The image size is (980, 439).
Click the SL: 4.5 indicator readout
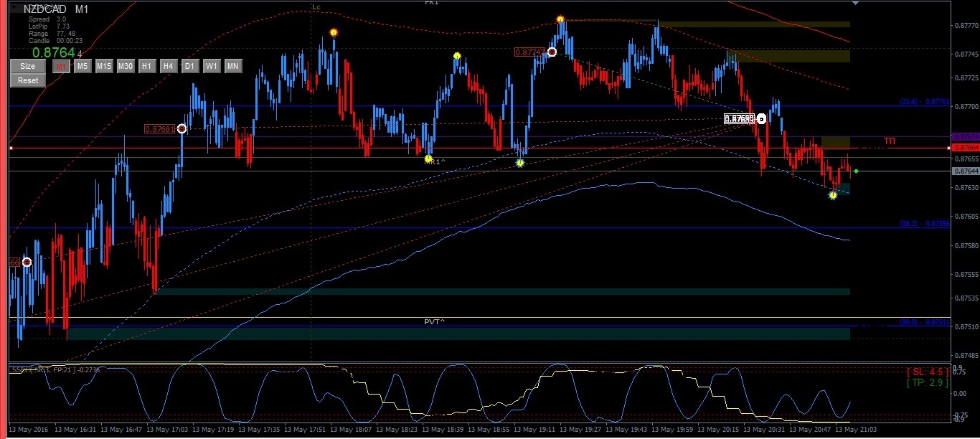click(927, 372)
